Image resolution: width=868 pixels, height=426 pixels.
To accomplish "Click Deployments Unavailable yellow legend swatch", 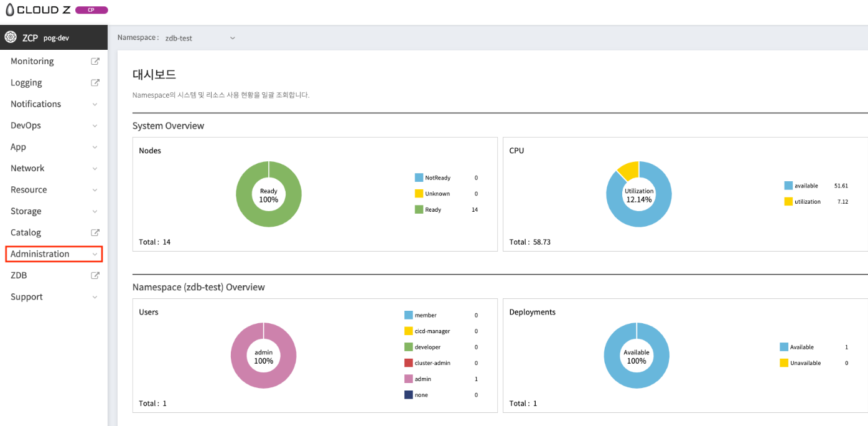I will (x=784, y=362).
